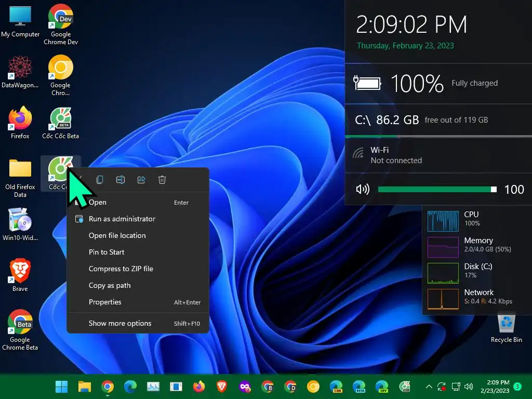The image size is (532, 399).
Task: Choose Compress to ZIP file
Action: click(138, 269)
